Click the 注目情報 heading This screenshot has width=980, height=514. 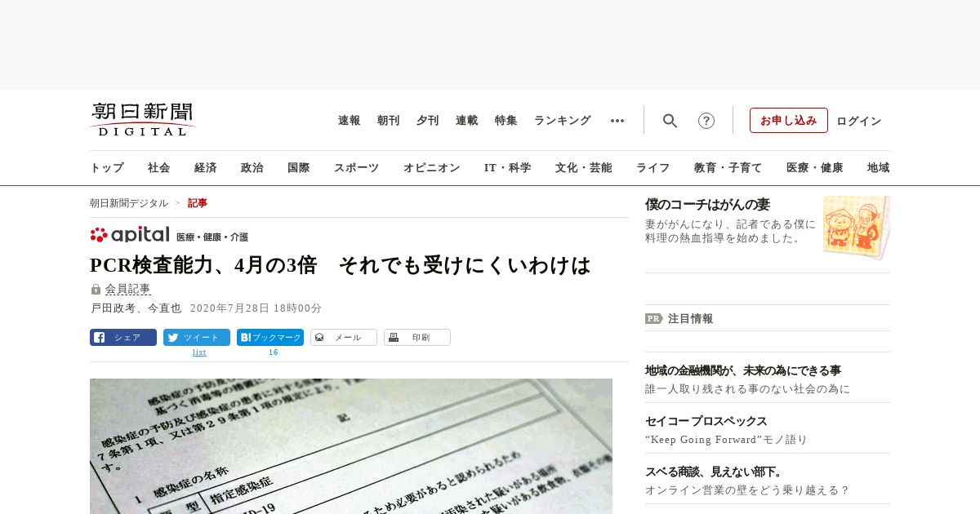[x=691, y=319]
